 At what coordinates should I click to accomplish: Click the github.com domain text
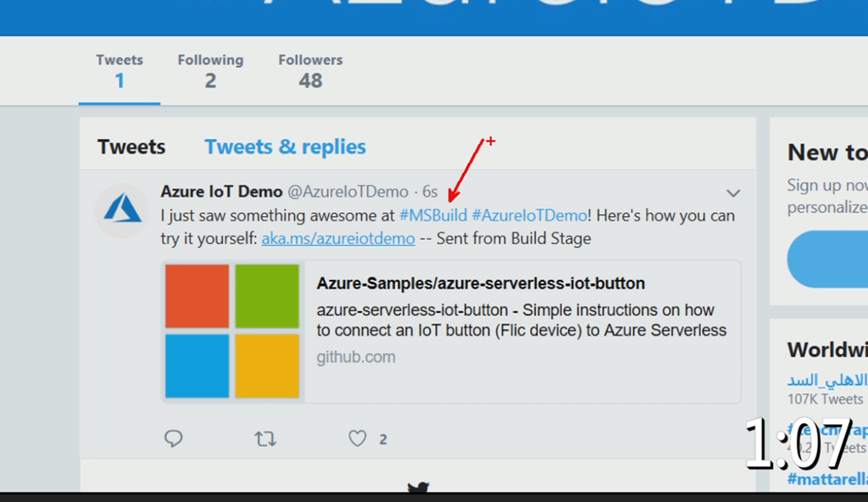coord(356,357)
